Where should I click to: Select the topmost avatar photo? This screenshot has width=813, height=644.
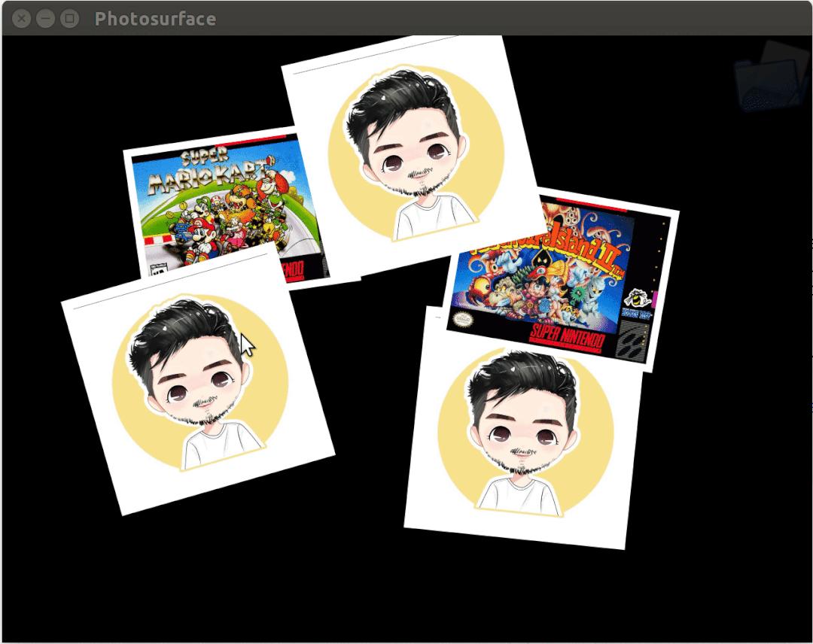pos(414,150)
